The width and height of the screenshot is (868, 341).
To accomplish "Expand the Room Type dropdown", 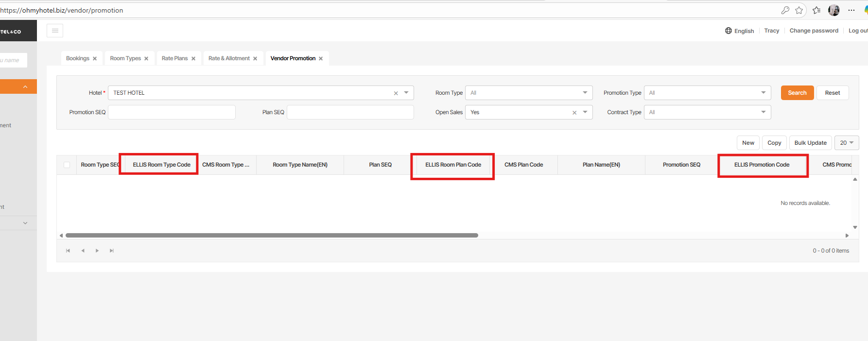I will [585, 93].
